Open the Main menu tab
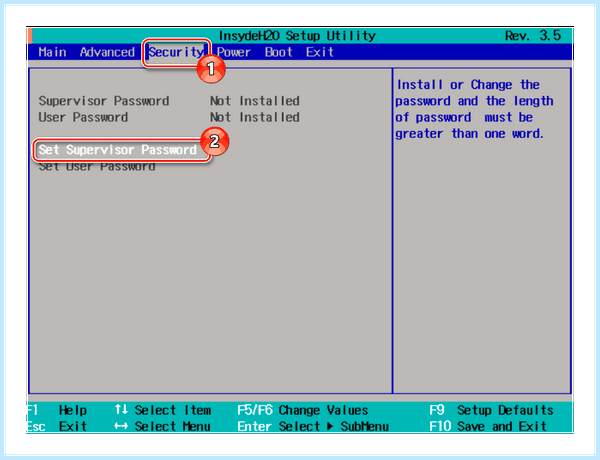 tap(52, 52)
